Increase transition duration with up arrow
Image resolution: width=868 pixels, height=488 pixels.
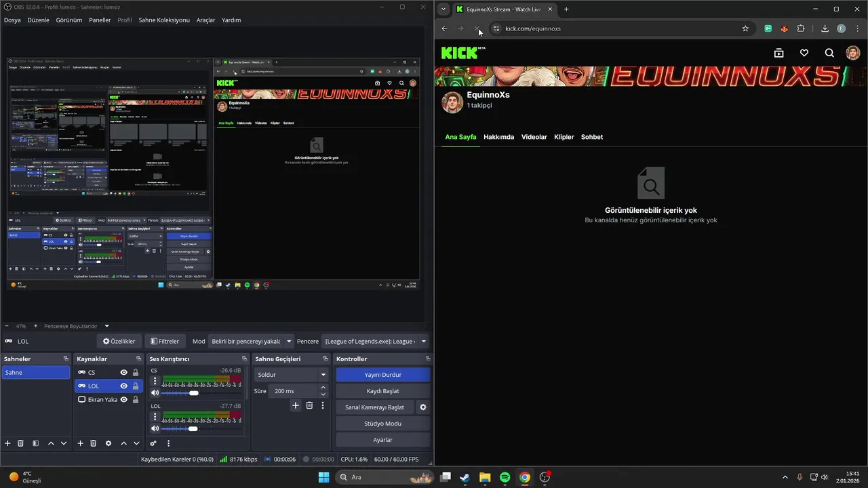(x=323, y=388)
